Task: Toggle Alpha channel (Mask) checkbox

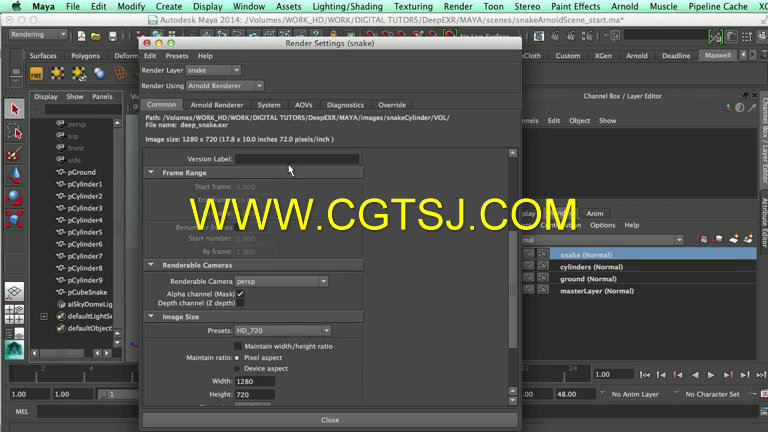Action: coord(240,294)
